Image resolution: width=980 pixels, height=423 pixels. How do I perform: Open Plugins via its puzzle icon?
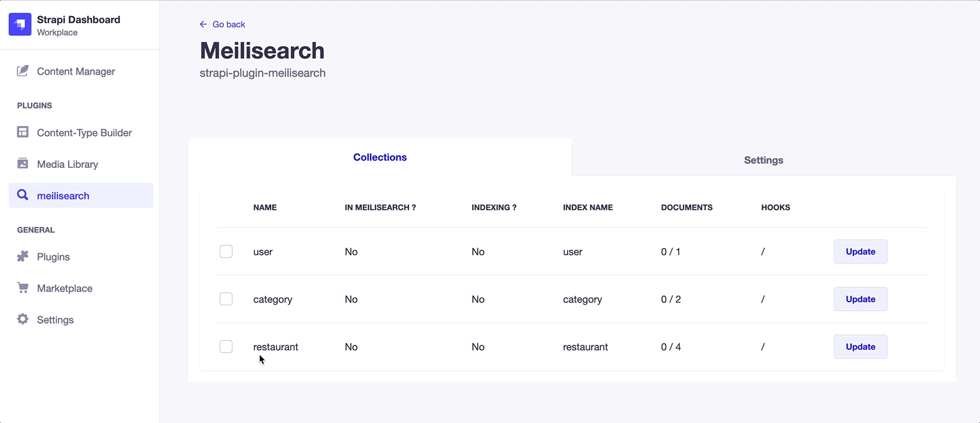[22, 256]
